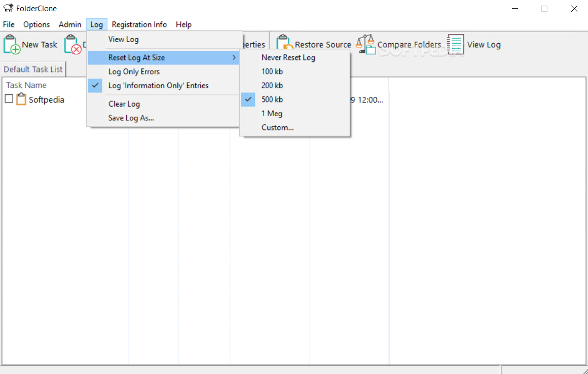588x374 pixels.
Task: Switch to the Default Task List tab
Action: (x=33, y=70)
